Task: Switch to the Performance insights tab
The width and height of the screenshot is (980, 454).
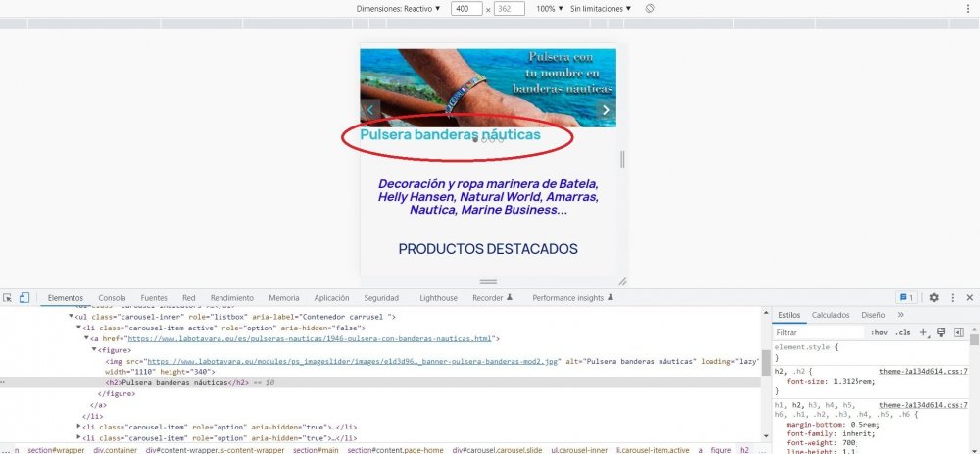Action: (572, 298)
